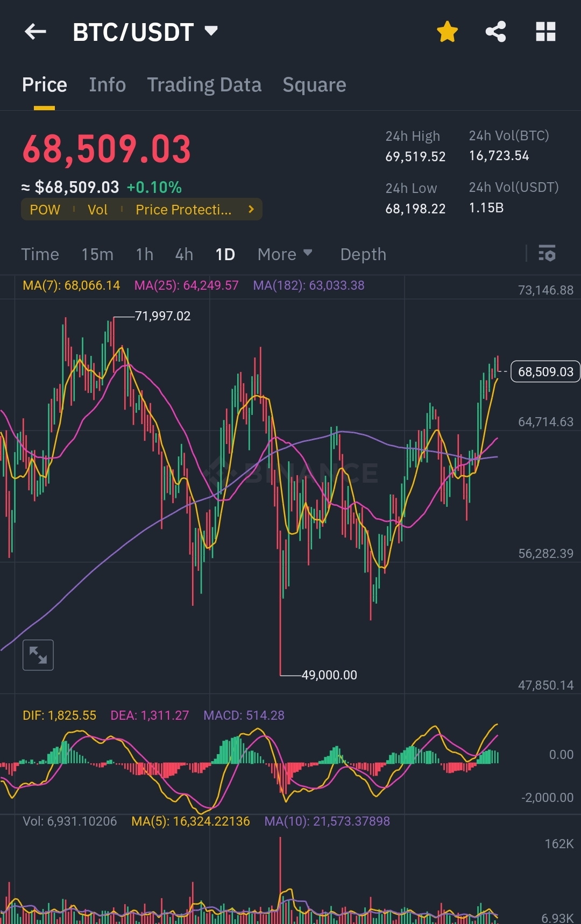Switch to the Trading Data tab

click(204, 85)
